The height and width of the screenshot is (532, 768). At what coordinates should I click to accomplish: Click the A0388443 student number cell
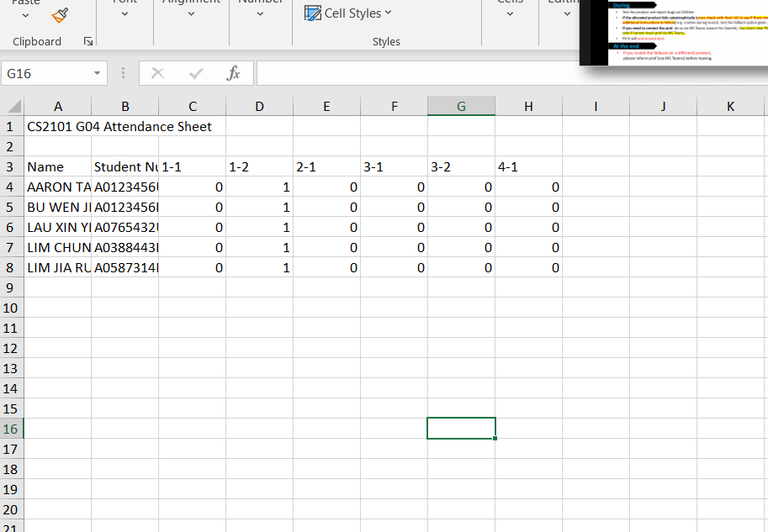(x=124, y=248)
